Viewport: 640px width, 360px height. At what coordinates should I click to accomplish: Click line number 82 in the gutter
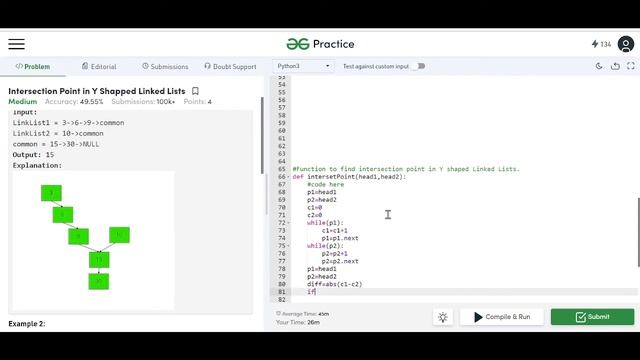[x=282, y=300]
